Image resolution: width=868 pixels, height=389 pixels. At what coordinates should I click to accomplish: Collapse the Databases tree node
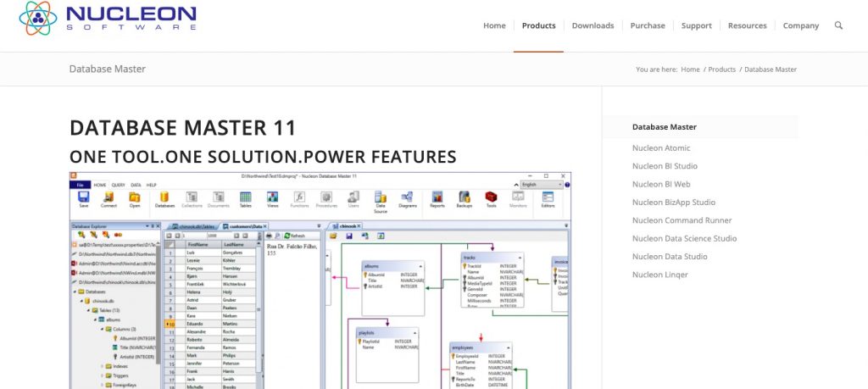click(x=75, y=292)
